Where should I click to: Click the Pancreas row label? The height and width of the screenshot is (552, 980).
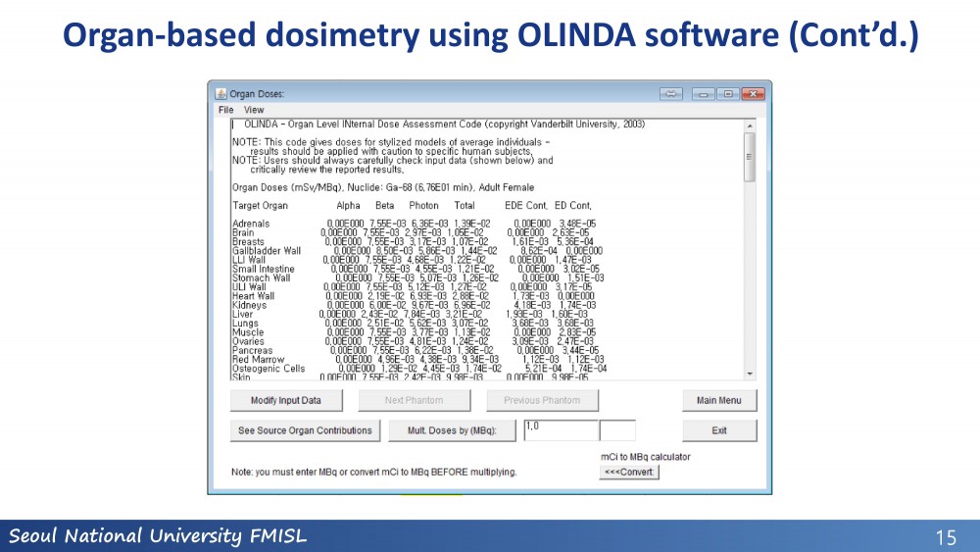click(252, 350)
